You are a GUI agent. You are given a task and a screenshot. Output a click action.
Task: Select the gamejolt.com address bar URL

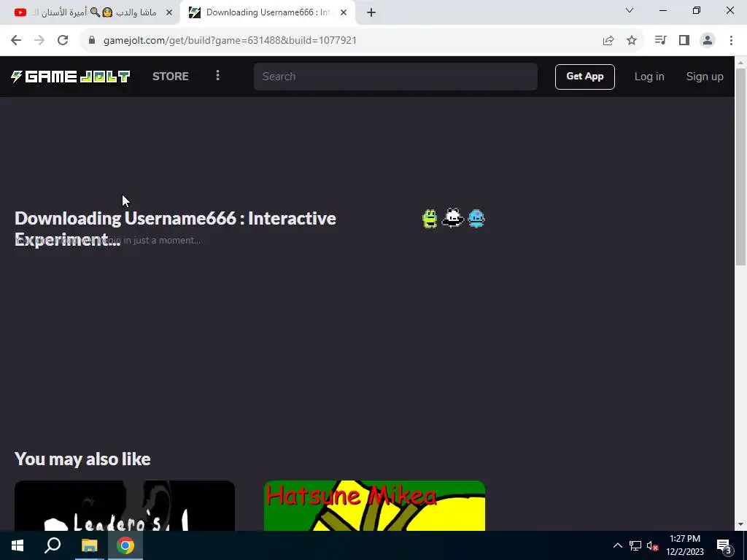coord(230,40)
